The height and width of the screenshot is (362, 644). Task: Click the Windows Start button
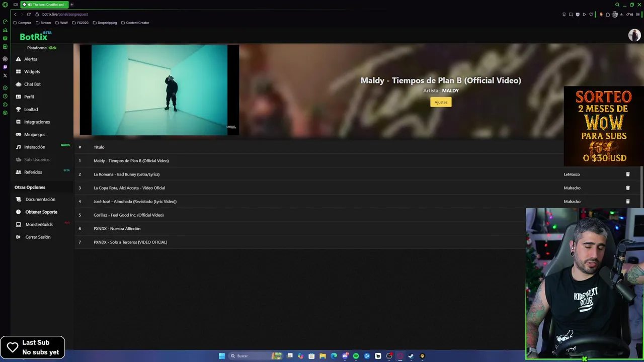[222, 356]
